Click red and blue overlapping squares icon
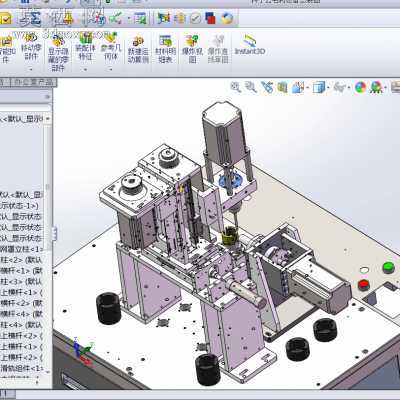The height and width of the screenshot is (400, 400). (x=210, y=18)
